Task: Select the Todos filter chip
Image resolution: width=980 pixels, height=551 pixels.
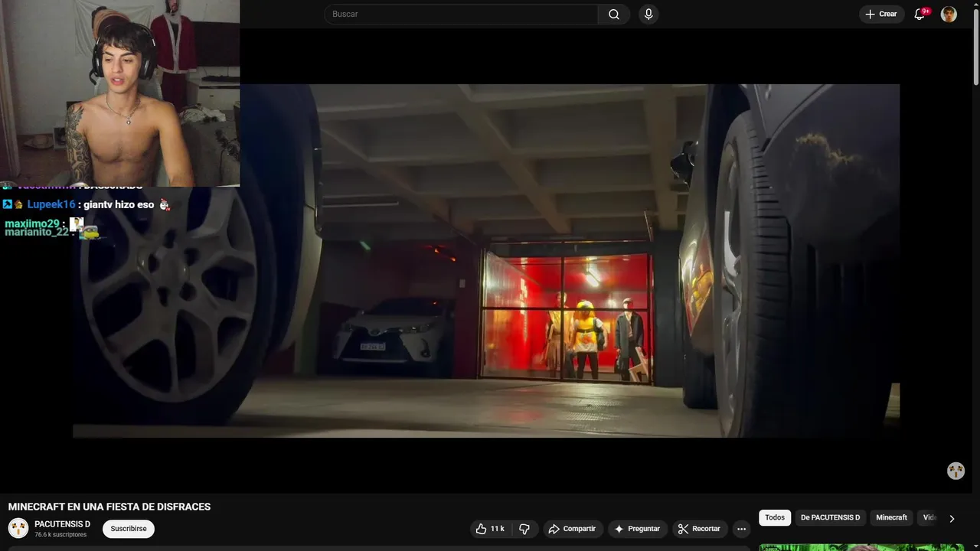Action: tap(775, 517)
